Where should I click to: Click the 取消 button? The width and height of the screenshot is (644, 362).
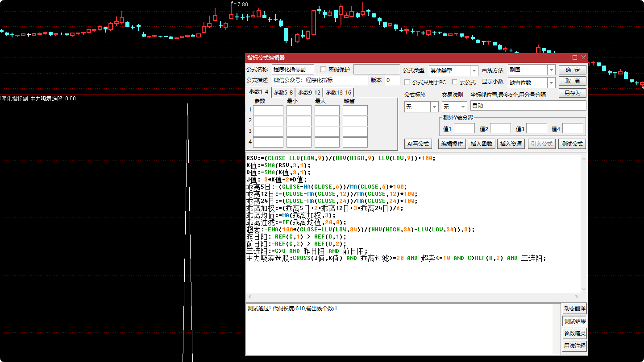pyautogui.click(x=573, y=81)
